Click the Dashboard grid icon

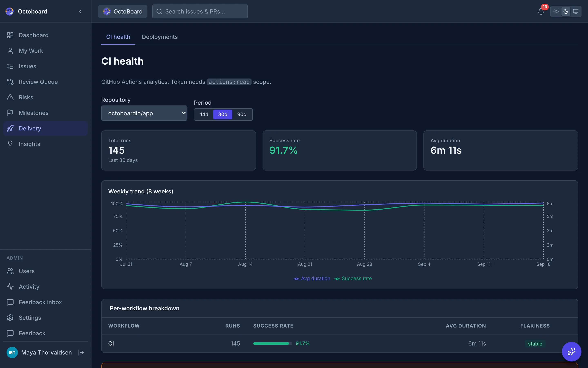pos(10,35)
